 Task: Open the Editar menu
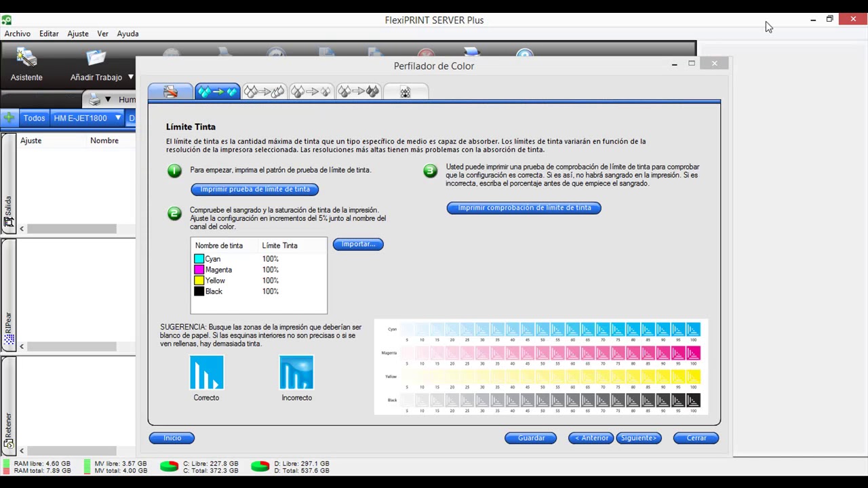pos(49,34)
